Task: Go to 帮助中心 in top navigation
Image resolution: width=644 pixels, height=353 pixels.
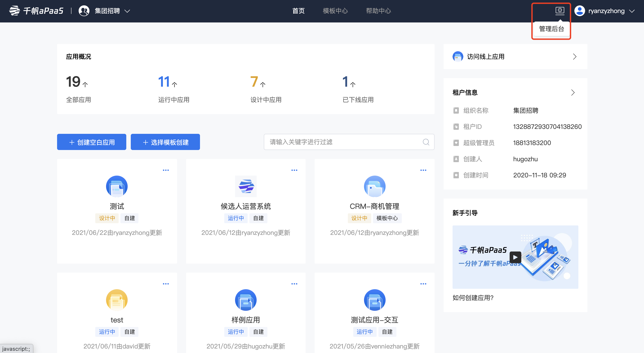Action: 378,11
